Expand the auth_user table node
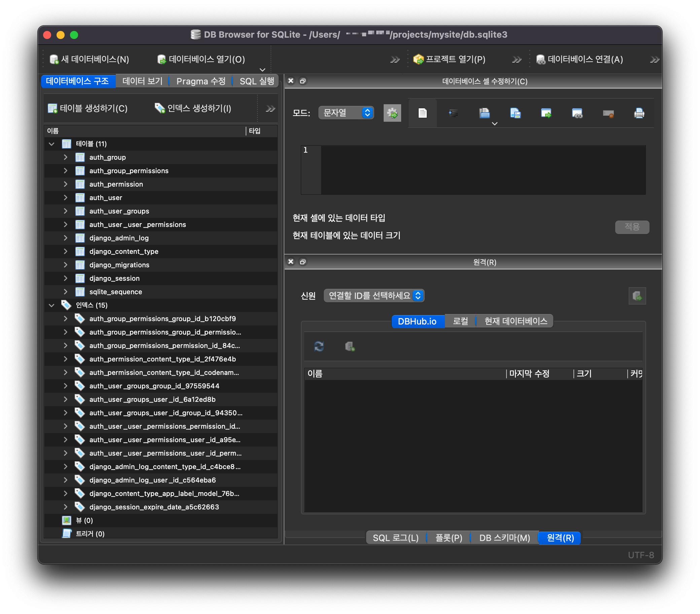700x614 pixels. pos(65,197)
